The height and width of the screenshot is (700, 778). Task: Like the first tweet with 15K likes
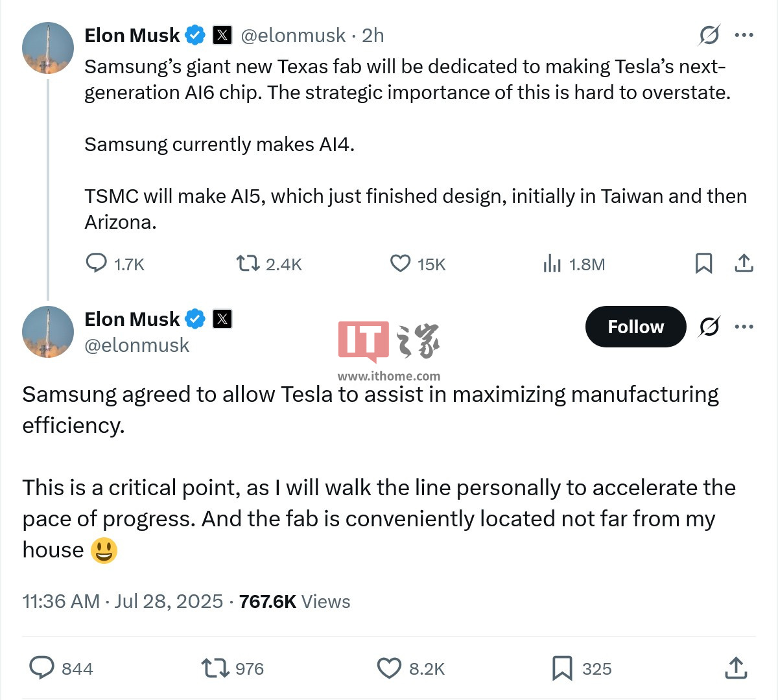point(400,263)
